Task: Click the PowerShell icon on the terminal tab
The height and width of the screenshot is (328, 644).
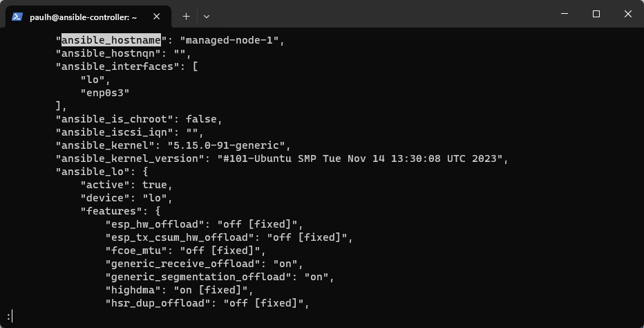Action: click(17, 16)
